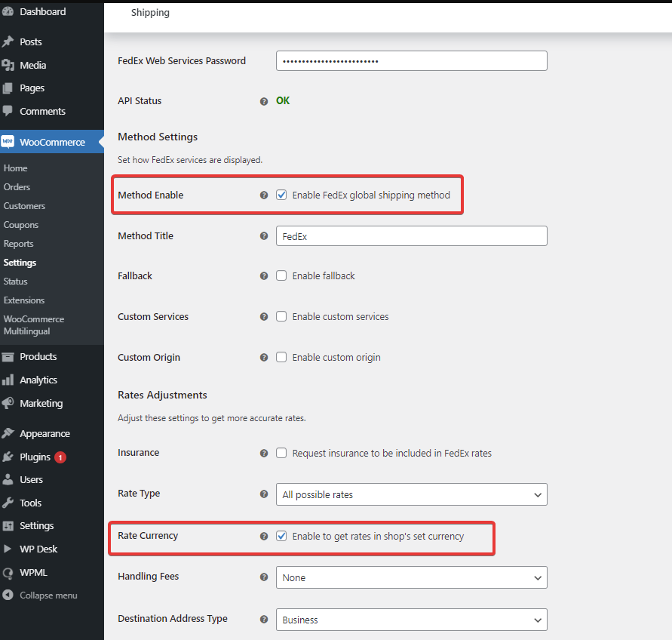Screen dimensions: 672x640
Task: Open the Reports submenu item
Action: [18, 244]
